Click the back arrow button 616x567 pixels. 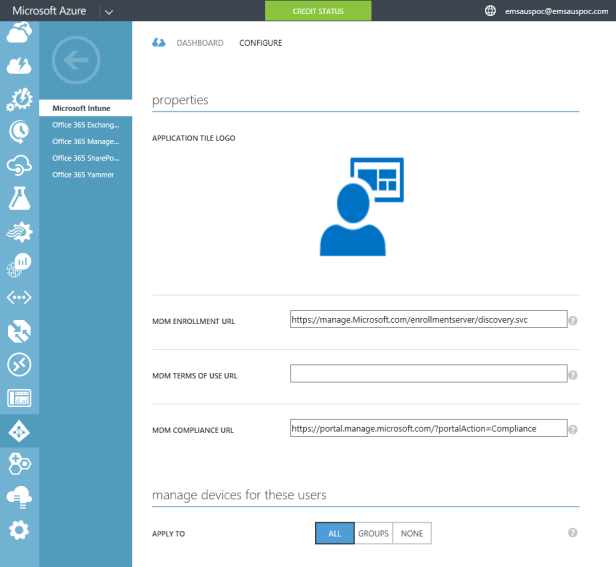pyautogui.click(x=76, y=61)
